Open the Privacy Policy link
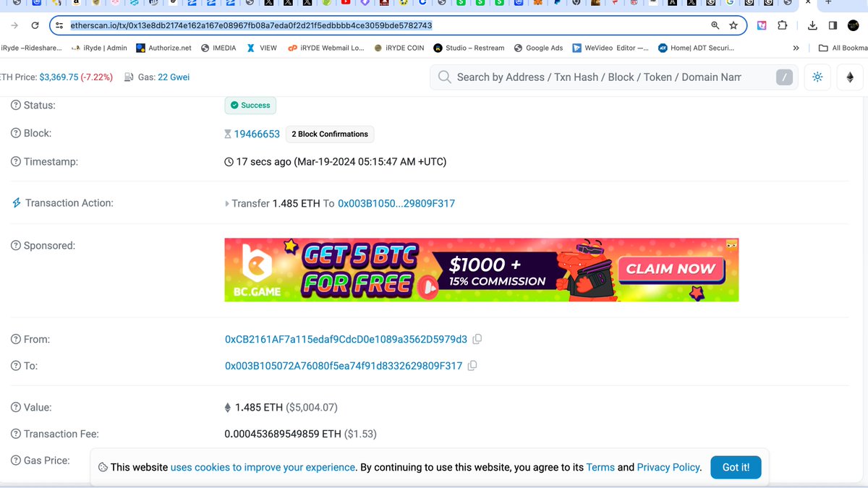868x488 pixels. point(668,467)
